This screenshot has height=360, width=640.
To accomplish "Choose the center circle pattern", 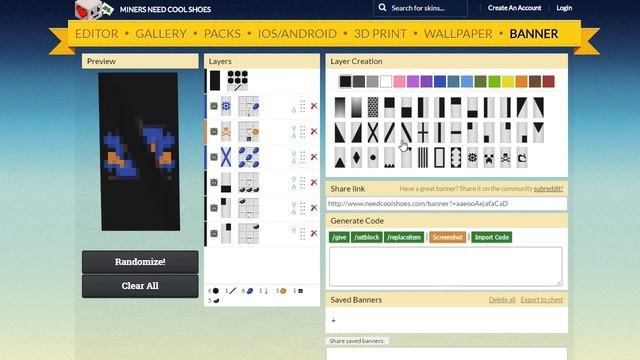I will pyautogui.click(x=373, y=158).
